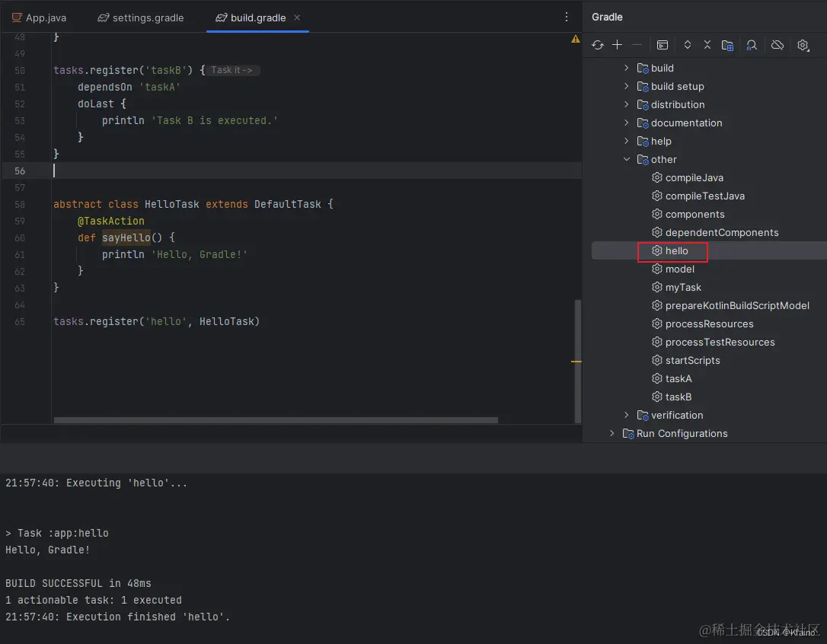Expand the build setup task group
This screenshot has height=644, width=827.
coord(626,86)
